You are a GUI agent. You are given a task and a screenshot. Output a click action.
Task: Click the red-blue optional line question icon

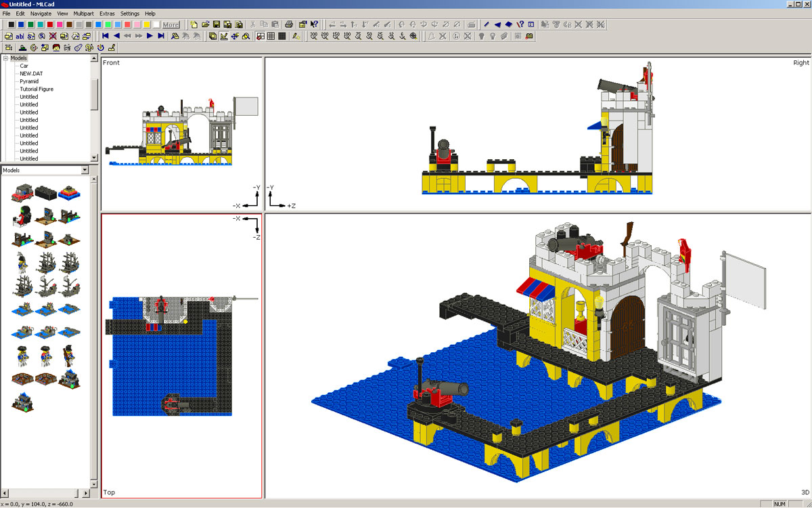pyautogui.click(x=520, y=24)
